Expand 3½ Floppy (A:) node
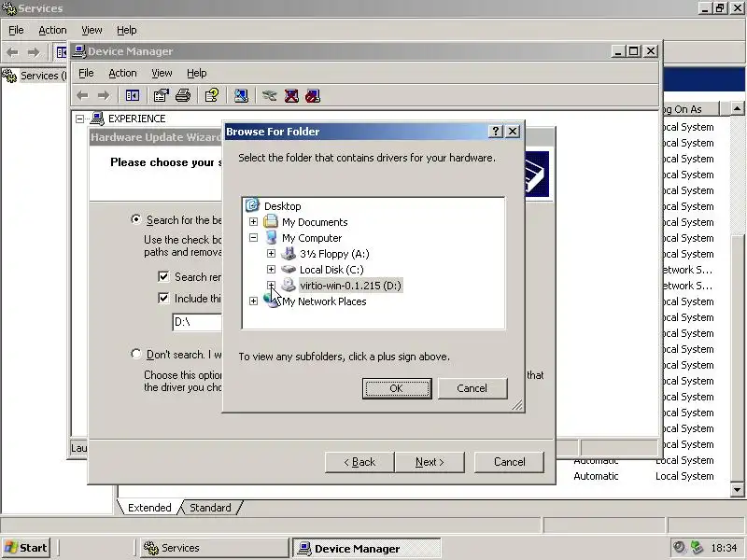Screen dimensions: 747x560 [x=271, y=253]
